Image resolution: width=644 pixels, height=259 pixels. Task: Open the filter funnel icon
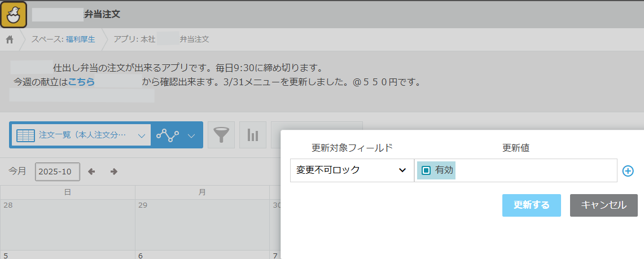[x=221, y=135]
